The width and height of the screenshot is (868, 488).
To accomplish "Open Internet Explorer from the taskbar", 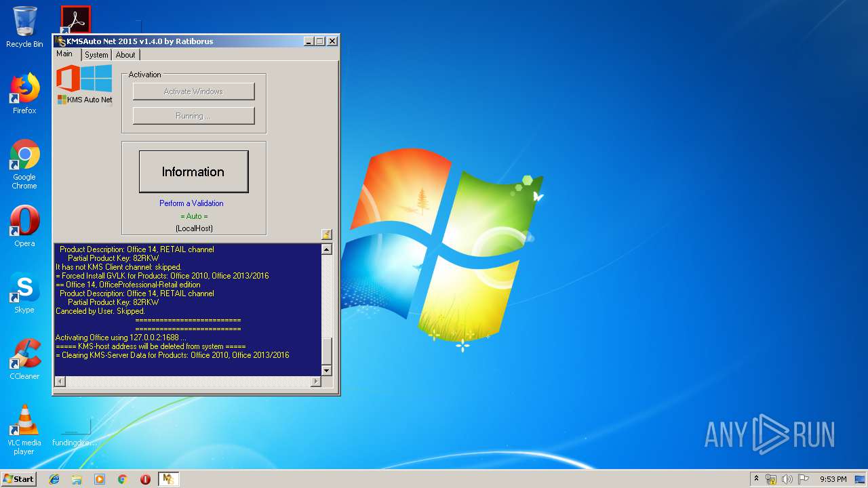I will (54, 479).
